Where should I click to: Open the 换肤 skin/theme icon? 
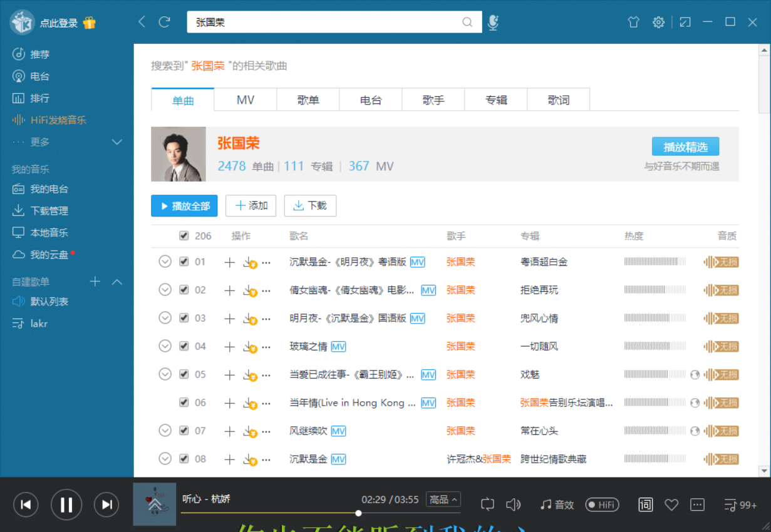633,22
